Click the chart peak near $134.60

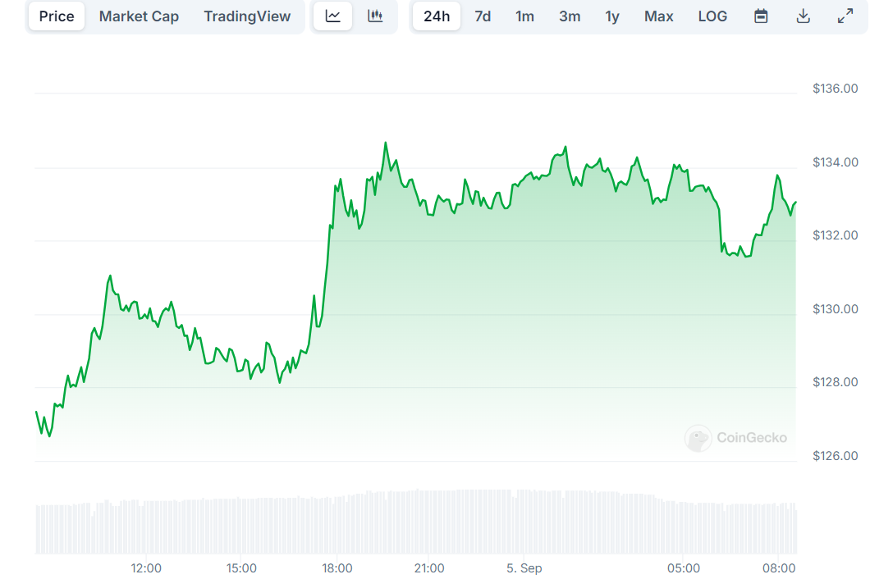(385, 144)
